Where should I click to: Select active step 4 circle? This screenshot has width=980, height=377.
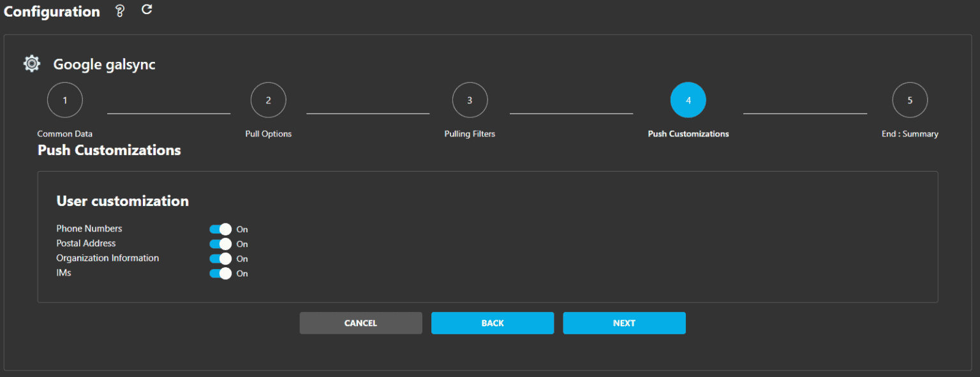click(x=688, y=100)
